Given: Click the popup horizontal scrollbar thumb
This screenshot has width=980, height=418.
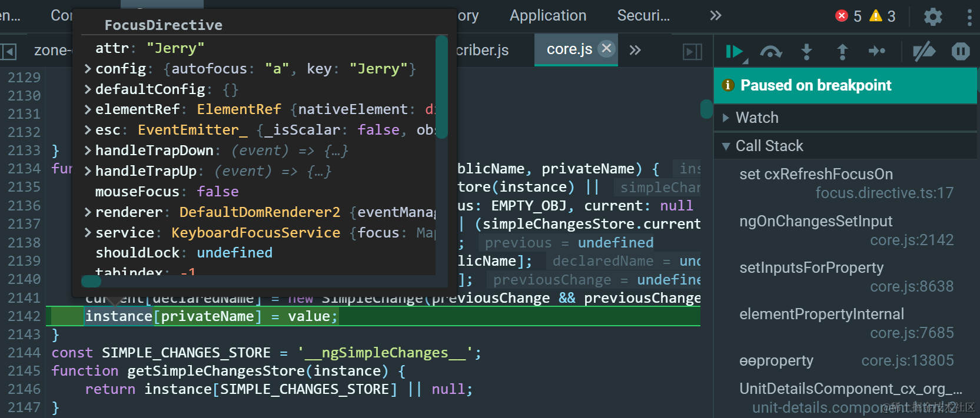Looking at the screenshot, I should point(91,281).
